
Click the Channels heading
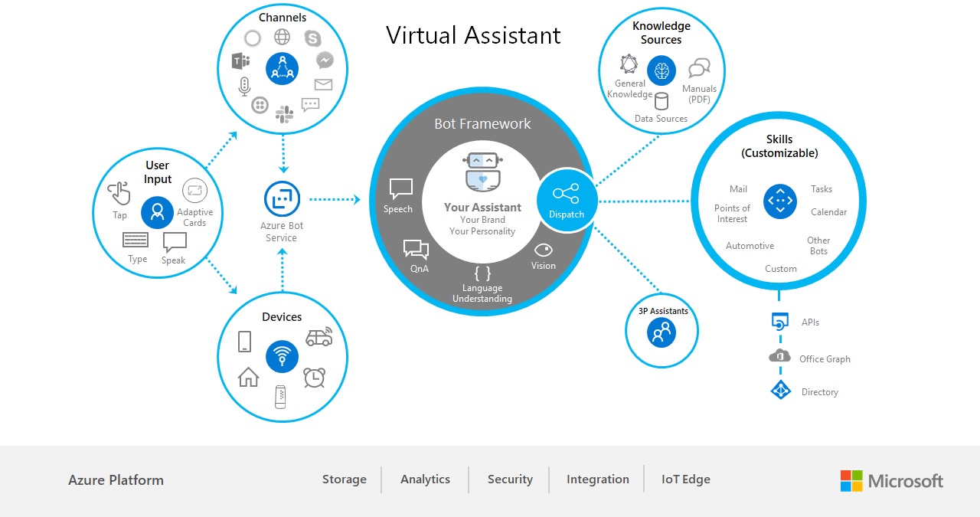pyautogui.click(x=283, y=18)
